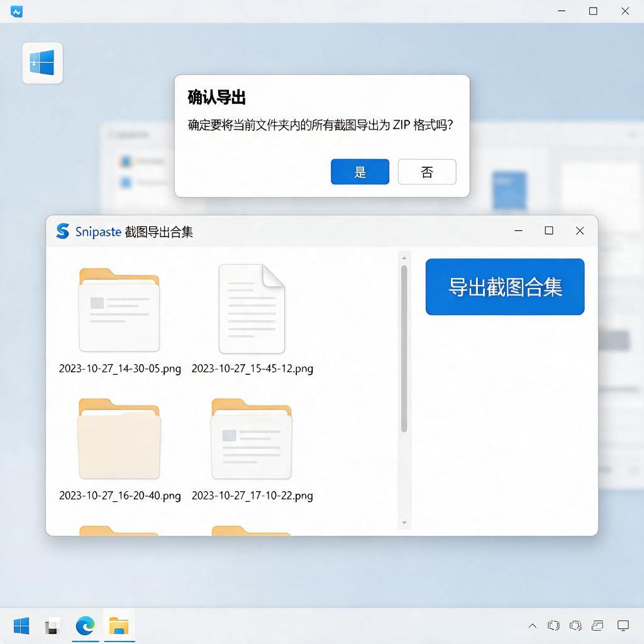Viewport: 644px width, 644px height.
Task: Close the Snipaste 截图导出合集 window
Action: coord(579,231)
